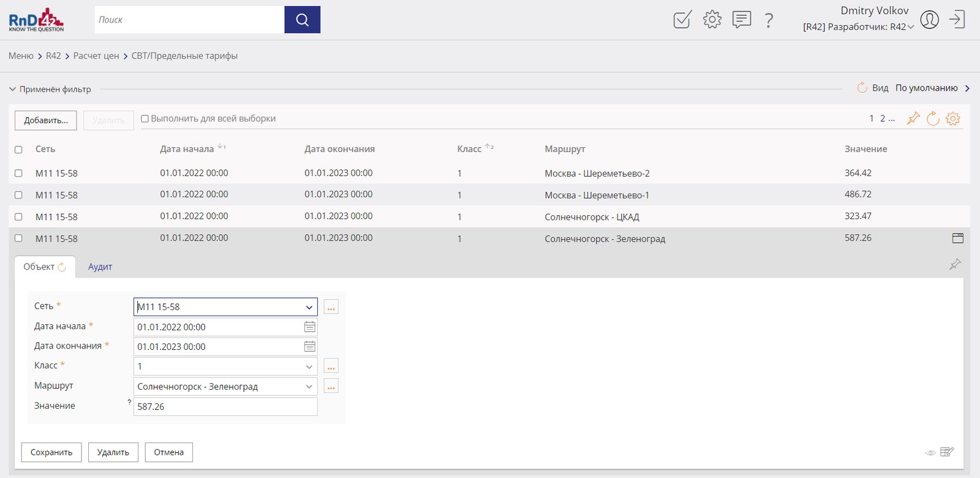Toggle the select-all checkbox in table header

click(18, 150)
